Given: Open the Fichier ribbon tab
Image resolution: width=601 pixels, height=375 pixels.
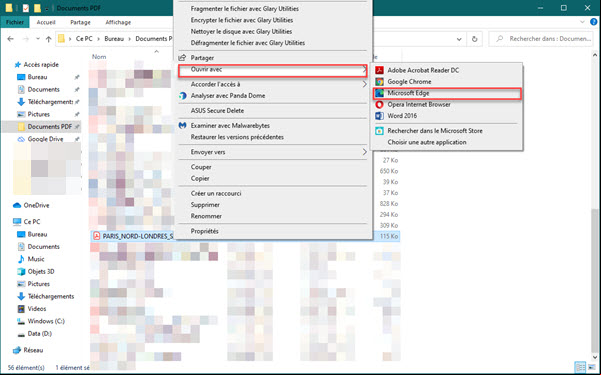Looking at the screenshot, I should pos(15,22).
